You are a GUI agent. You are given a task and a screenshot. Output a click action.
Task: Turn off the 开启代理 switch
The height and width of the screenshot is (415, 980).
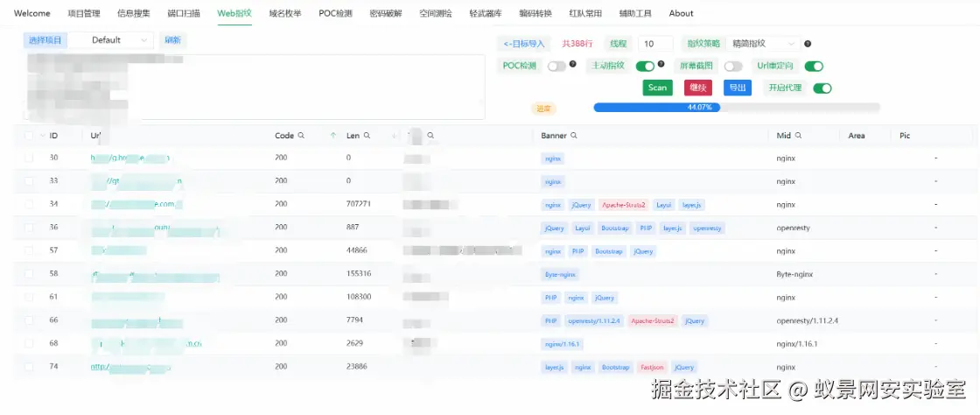tap(822, 88)
